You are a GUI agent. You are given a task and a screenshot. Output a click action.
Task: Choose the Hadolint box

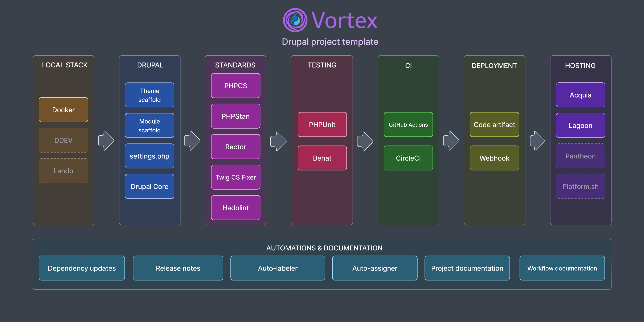coord(235,208)
